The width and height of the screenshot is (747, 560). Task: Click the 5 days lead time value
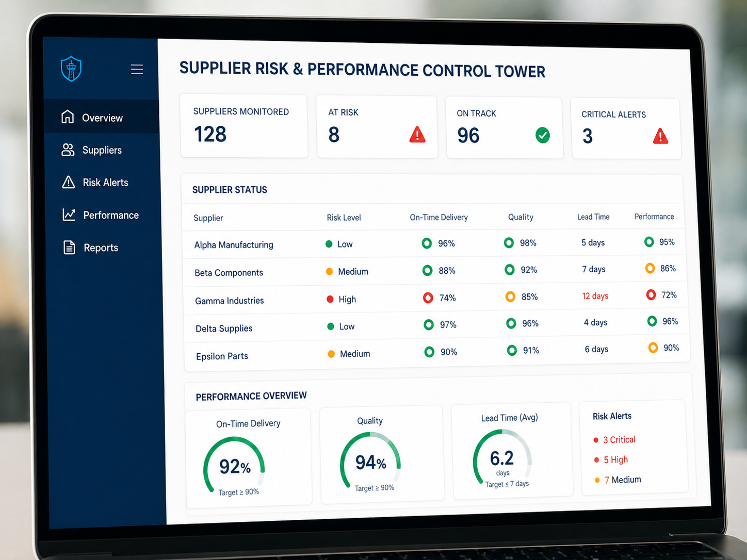point(593,242)
